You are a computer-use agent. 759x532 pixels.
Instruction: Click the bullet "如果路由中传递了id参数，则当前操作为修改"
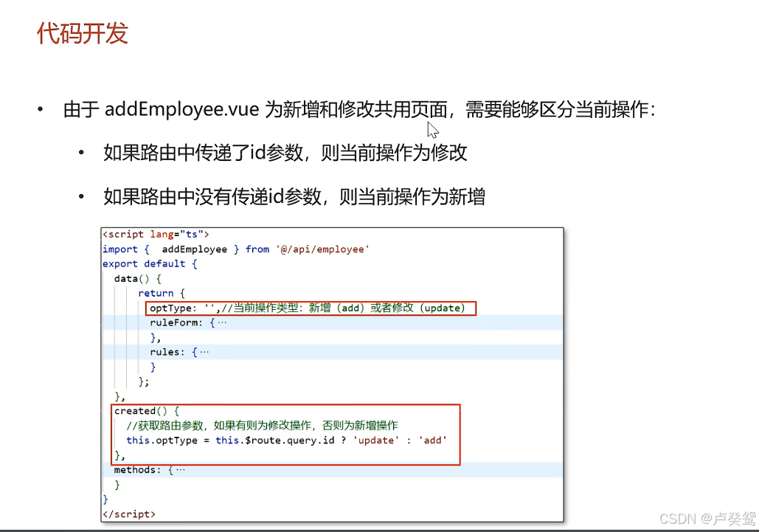(x=285, y=153)
